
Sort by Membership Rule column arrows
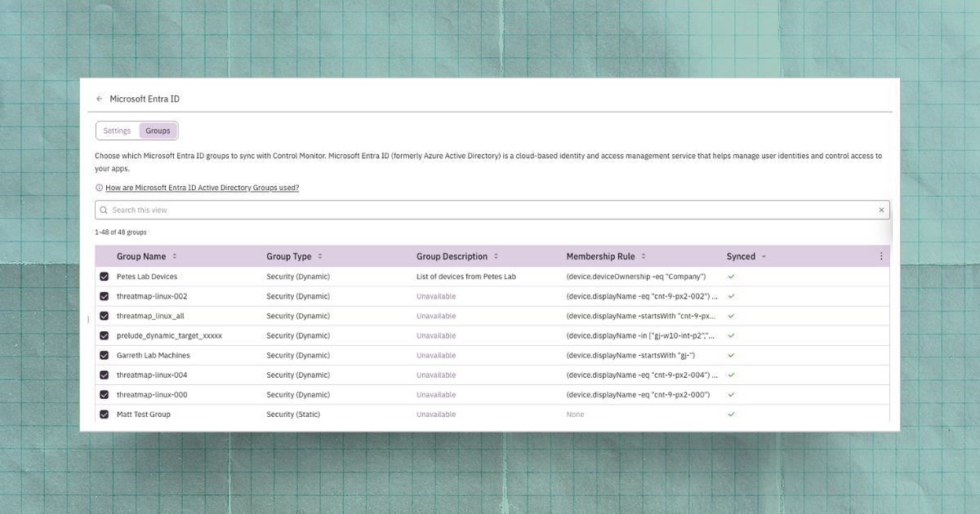tap(644, 256)
